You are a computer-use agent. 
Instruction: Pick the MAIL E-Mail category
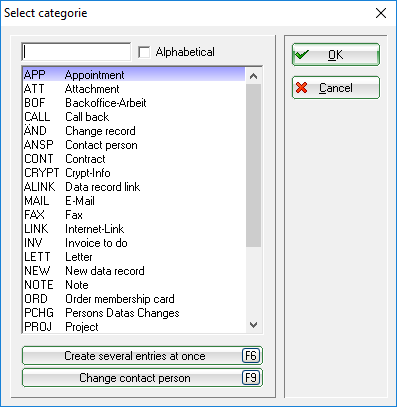tap(134, 201)
